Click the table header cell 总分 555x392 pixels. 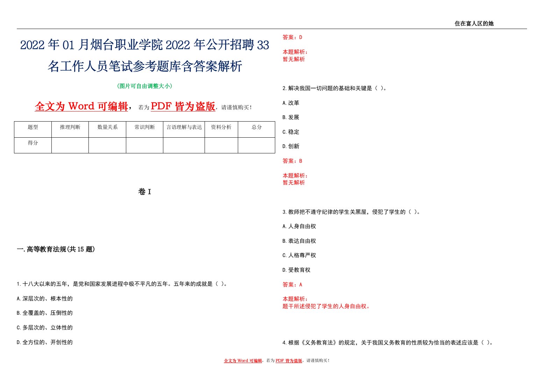257,127
